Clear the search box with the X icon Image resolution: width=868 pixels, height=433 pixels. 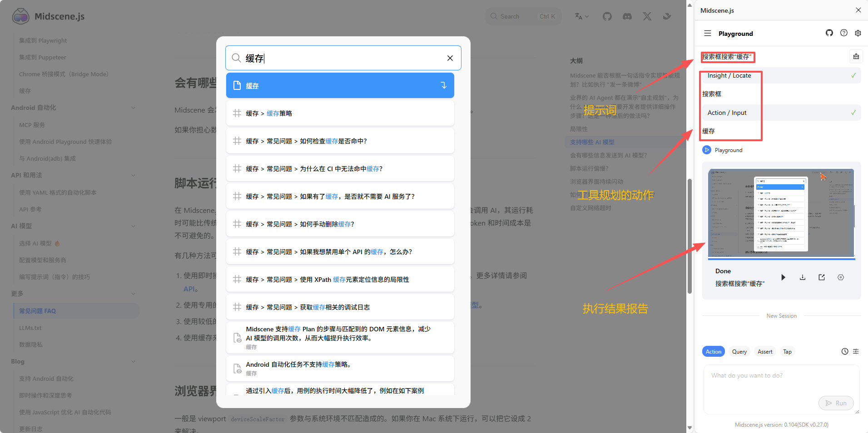pyautogui.click(x=450, y=58)
